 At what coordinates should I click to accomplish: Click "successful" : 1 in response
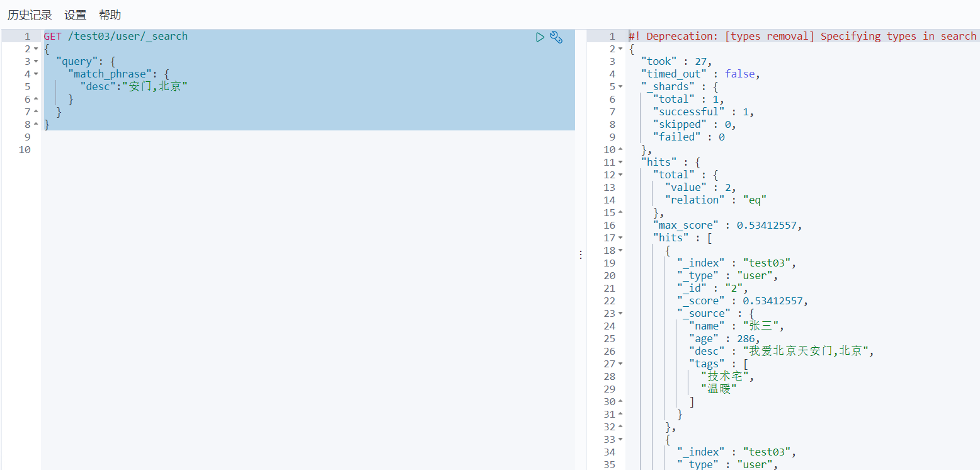click(x=704, y=112)
